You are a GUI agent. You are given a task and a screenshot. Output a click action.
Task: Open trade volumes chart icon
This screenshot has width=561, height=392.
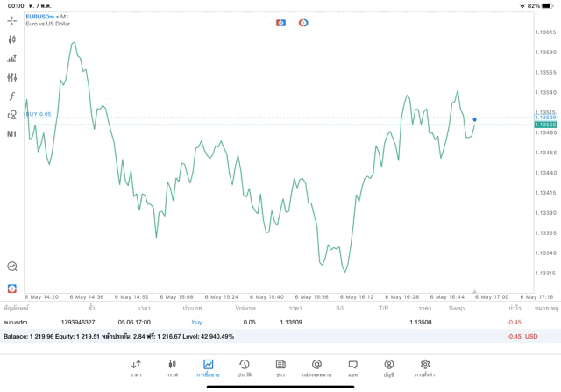(12, 59)
